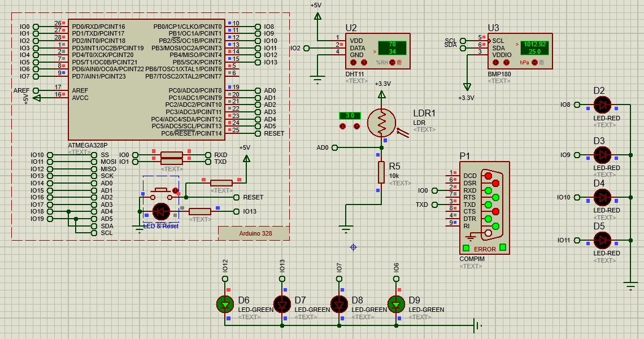644x339 pixels.
Task: Select the D9 green LED
Action: (x=396, y=304)
